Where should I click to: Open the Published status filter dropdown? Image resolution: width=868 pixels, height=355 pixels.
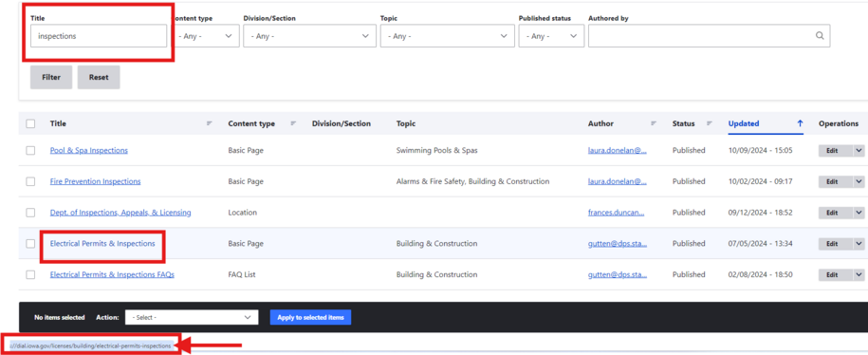pos(551,36)
